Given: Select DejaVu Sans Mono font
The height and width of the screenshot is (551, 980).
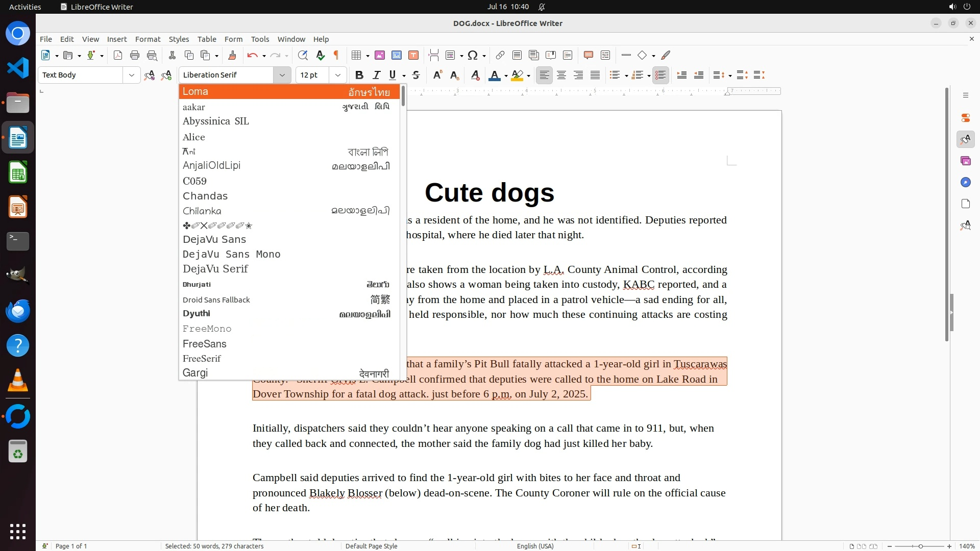Looking at the screenshot, I should coord(231,254).
